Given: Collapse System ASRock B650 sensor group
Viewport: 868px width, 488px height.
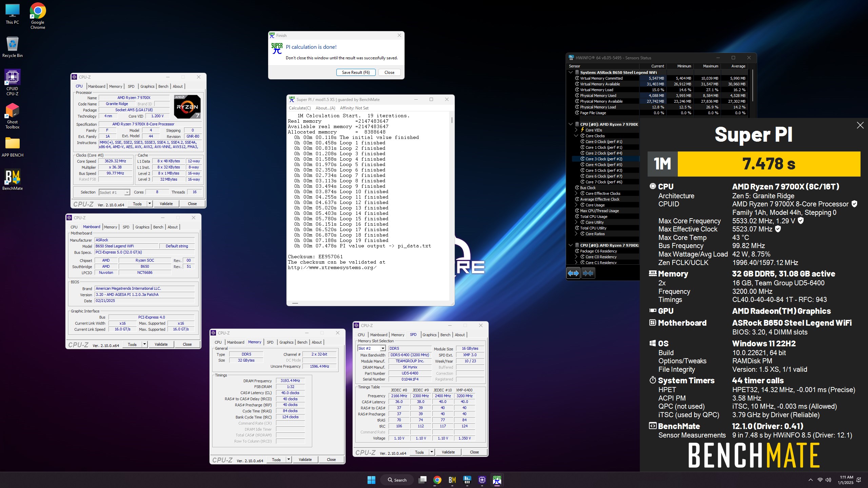Looking at the screenshot, I should 571,73.
